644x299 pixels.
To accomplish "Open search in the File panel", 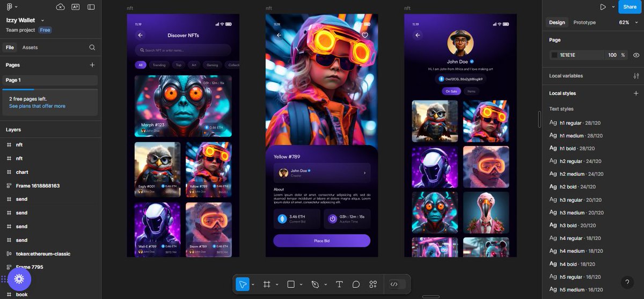I will 92,47.
